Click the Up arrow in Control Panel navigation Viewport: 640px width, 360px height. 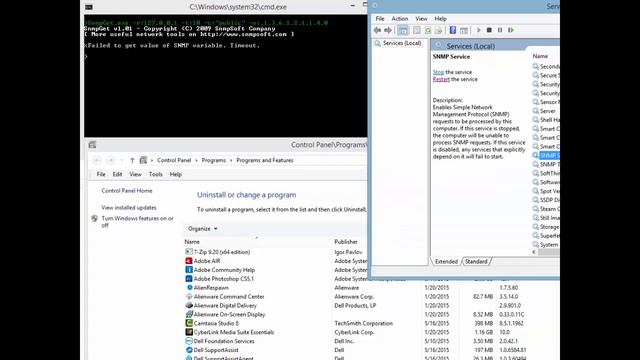coord(132,160)
